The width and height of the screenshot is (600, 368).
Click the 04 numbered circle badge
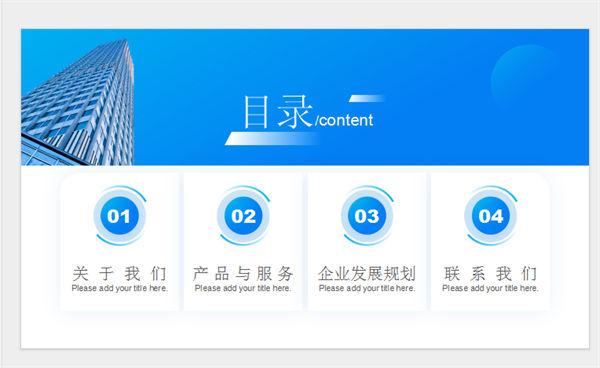(x=491, y=216)
